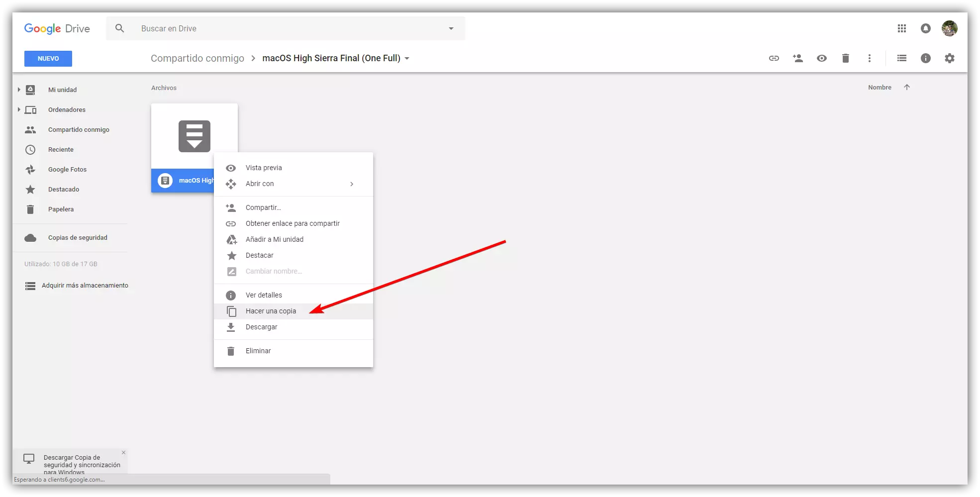
Task: Choose Añadir a Mi unidad
Action: [x=294, y=239]
